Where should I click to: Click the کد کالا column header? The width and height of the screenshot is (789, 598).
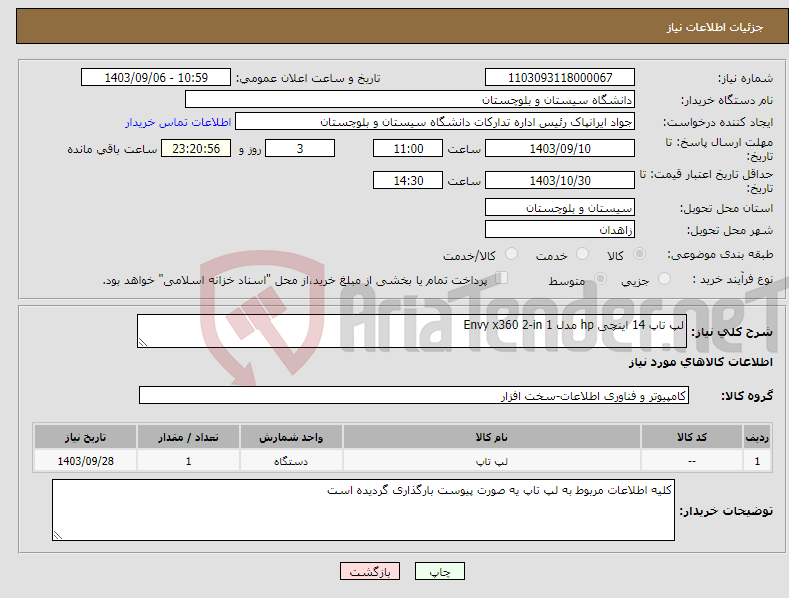[691, 437]
